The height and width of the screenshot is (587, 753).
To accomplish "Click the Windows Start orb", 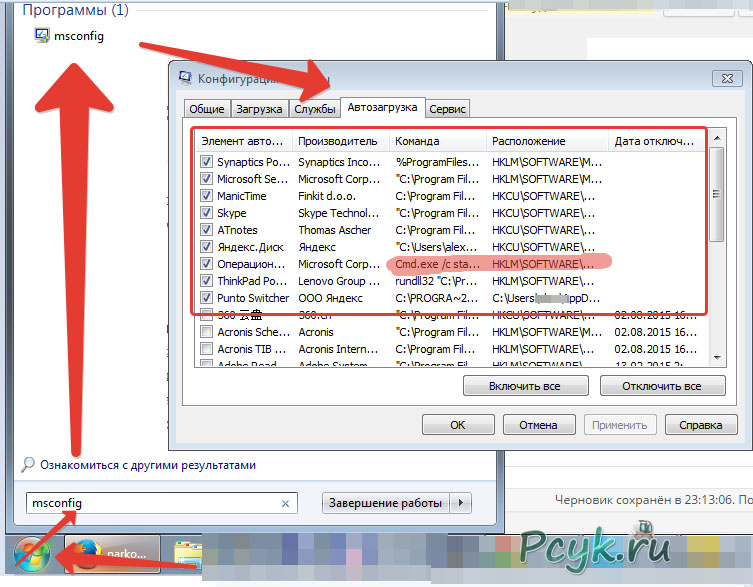I will [x=32, y=553].
